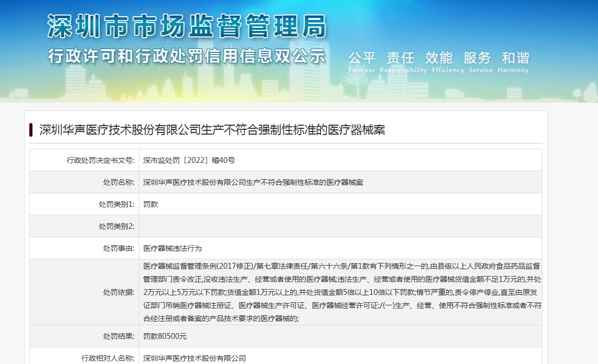Click the dark red marker beside case title
The image size is (598, 364).
coord(31,130)
